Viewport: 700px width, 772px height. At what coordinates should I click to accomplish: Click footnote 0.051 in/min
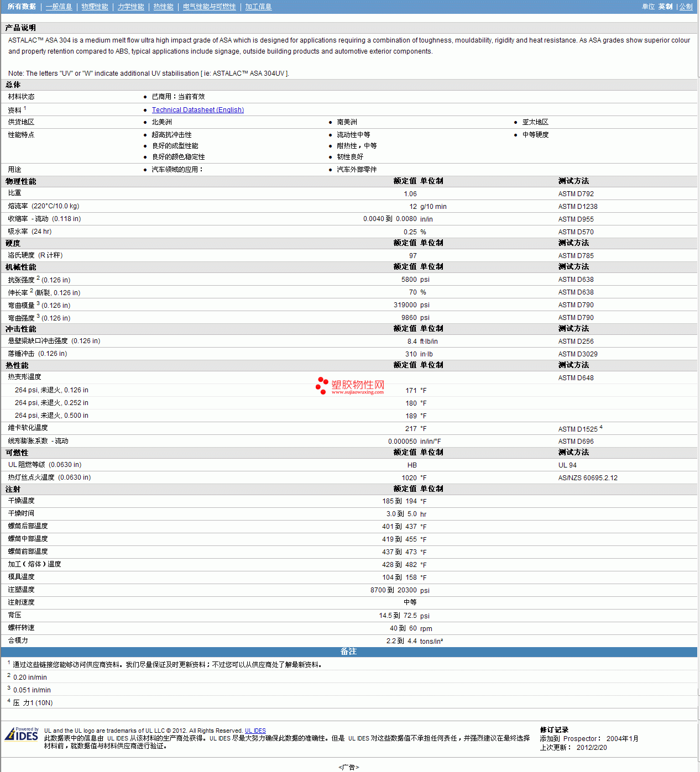(x=32, y=690)
